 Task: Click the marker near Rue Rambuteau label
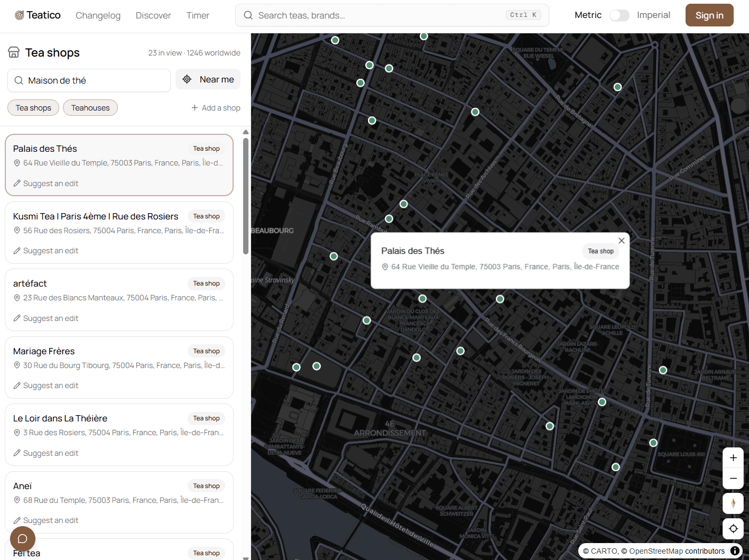pyautogui.click(x=389, y=219)
